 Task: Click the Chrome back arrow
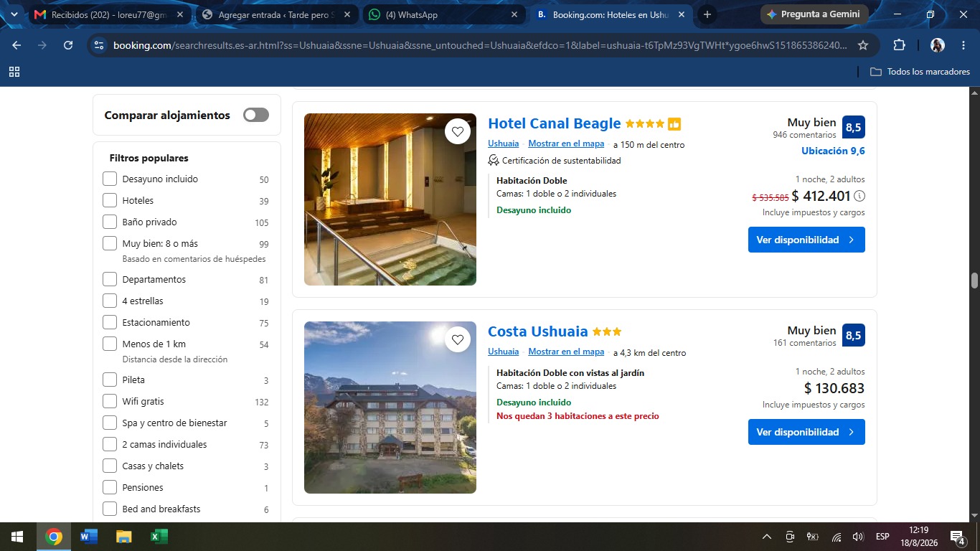point(17,45)
